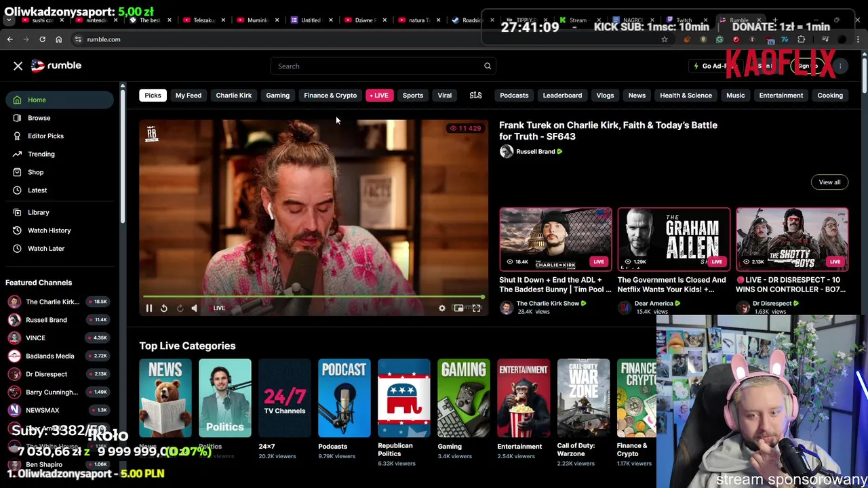868x488 pixels.
Task: Open the Charlie Kirk Show live thumbnail
Action: 555,239
